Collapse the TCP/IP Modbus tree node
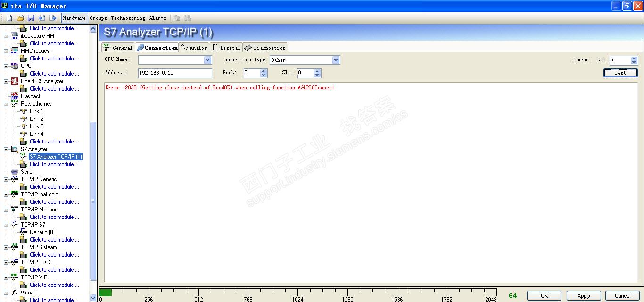The width and height of the screenshot is (644, 302). pyautogui.click(x=6, y=210)
